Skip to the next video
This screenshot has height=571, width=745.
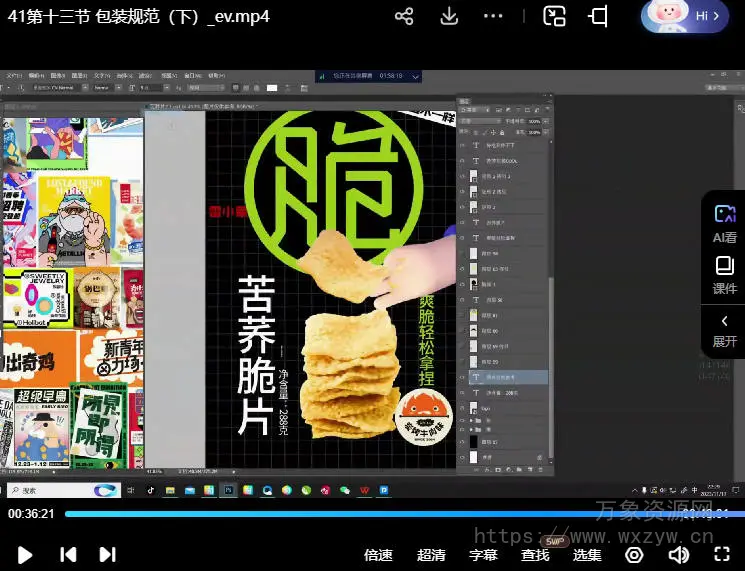point(107,554)
